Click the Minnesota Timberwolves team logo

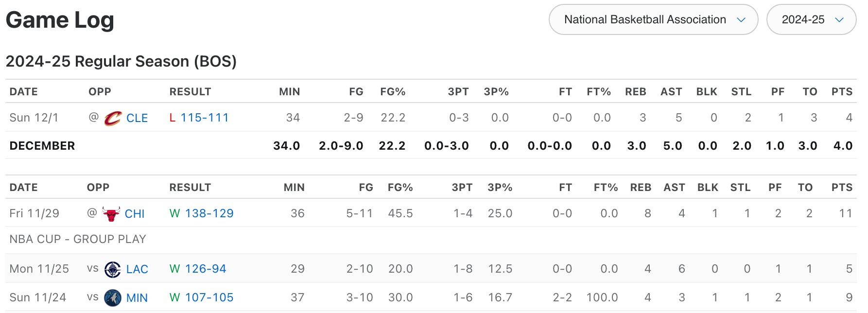click(113, 298)
